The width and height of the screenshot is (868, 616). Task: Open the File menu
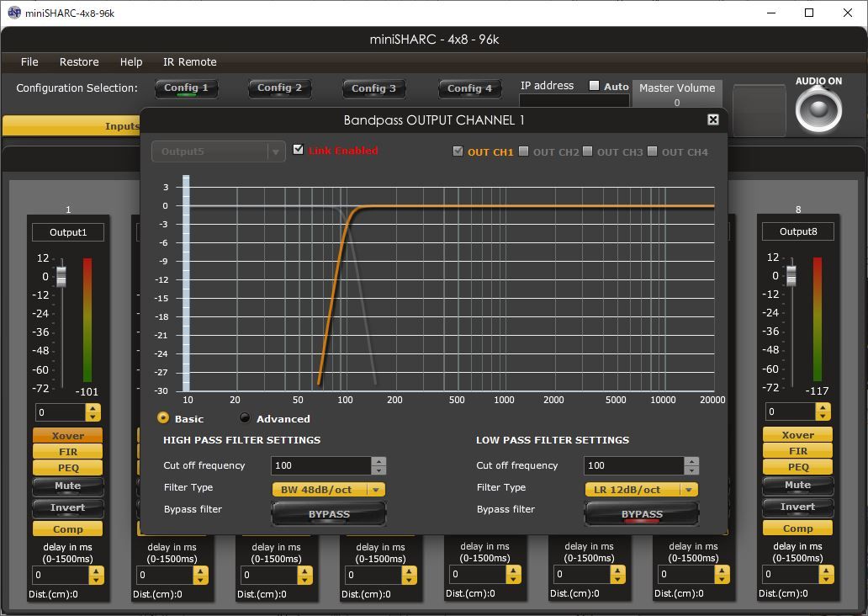(29, 61)
